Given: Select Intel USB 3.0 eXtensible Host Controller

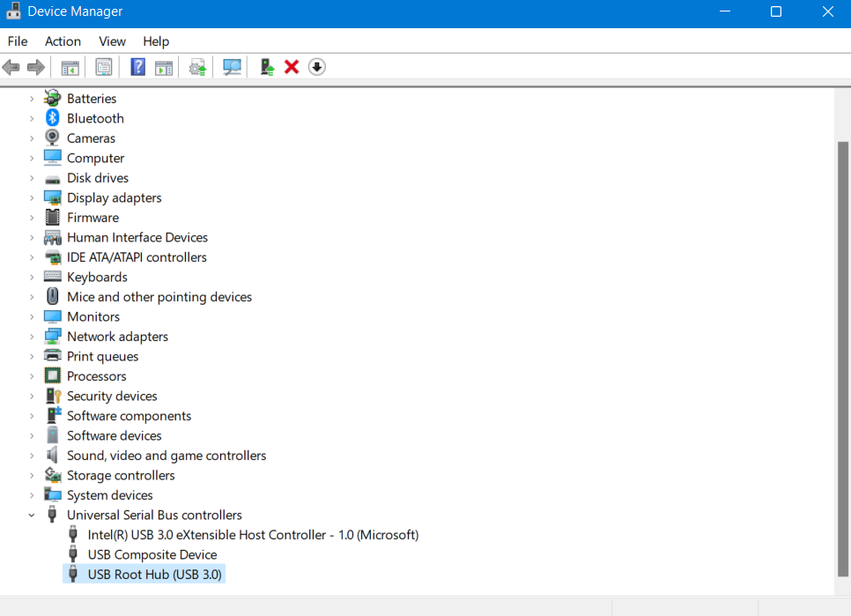Looking at the screenshot, I should (253, 535).
